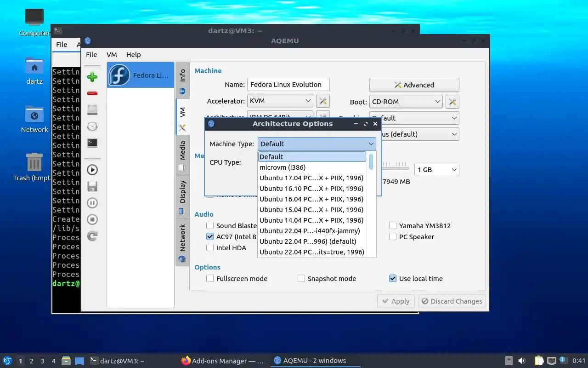588x368 pixels.
Task: Enable the PC Speaker checkbox
Action: [x=393, y=236]
